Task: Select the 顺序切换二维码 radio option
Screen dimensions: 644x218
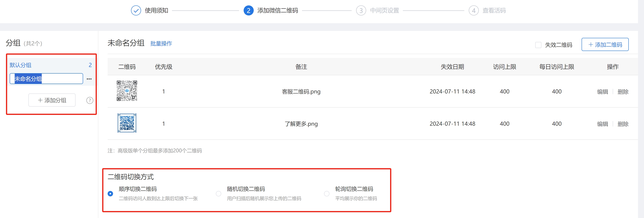Action: click(x=110, y=193)
